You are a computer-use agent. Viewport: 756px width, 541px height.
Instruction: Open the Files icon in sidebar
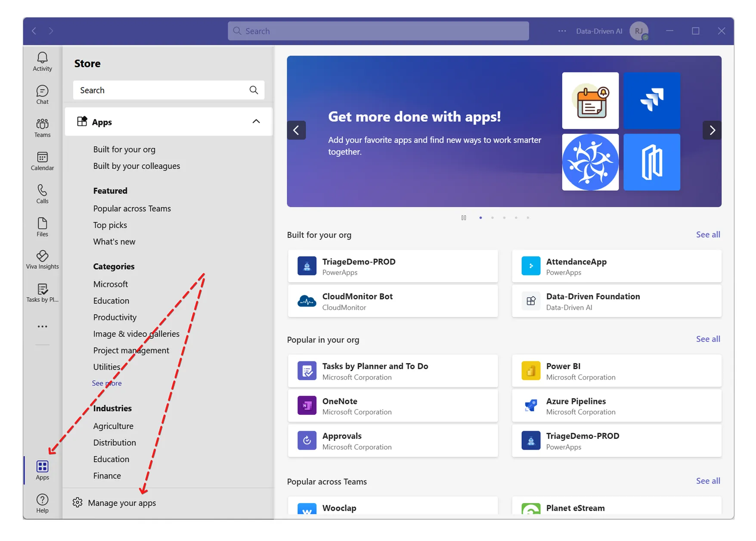click(42, 223)
